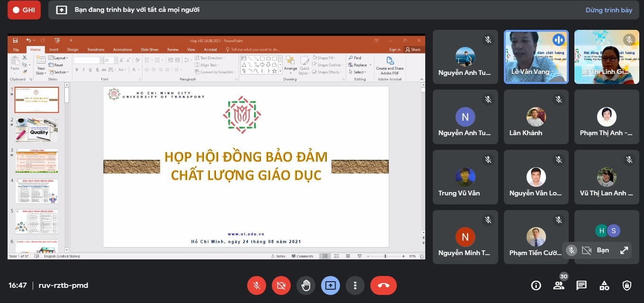644x303 pixels.
Task: Adjust the PowerPoint zoom slider
Action: [x=385, y=256]
